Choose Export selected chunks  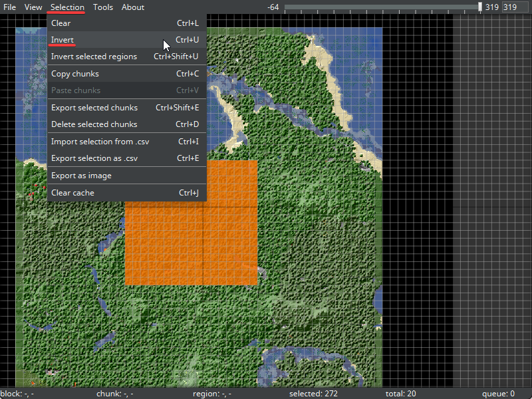126,108
